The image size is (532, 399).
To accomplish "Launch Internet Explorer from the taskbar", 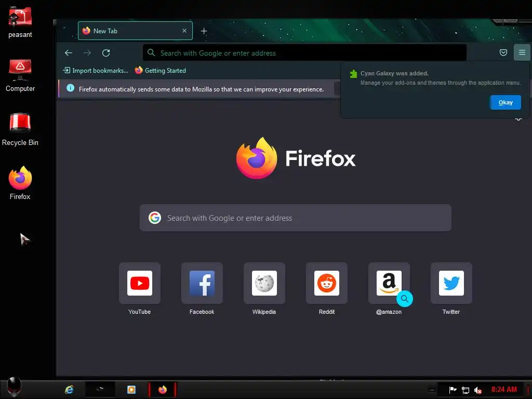I will tap(69, 390).
